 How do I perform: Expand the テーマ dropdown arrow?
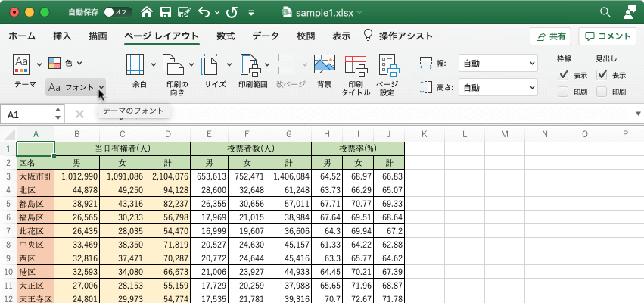[x=39, y=64]
